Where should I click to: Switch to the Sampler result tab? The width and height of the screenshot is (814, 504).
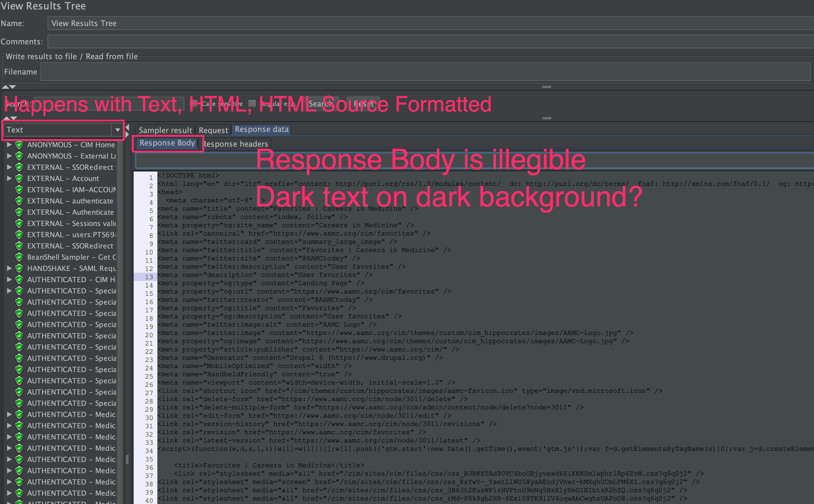pos(165,130)
